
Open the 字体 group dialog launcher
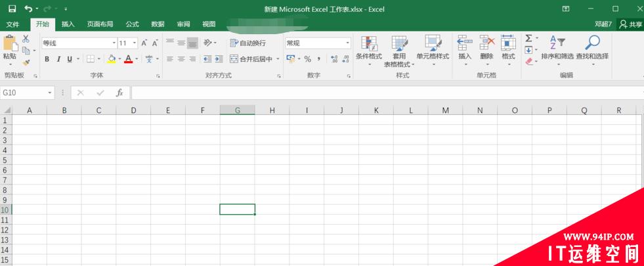click(x=158, y=76)
